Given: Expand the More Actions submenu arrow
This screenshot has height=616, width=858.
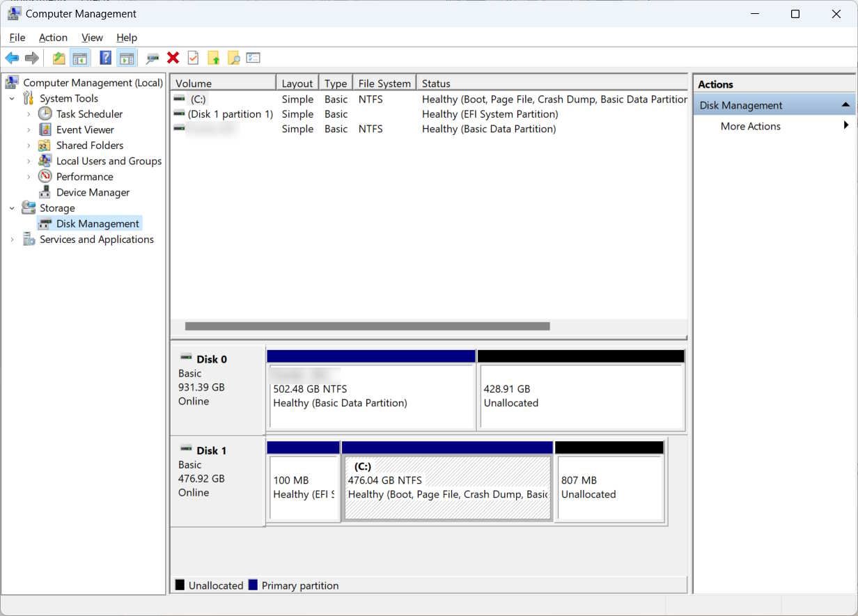Looking at the screenshot, I should point(846,126).
